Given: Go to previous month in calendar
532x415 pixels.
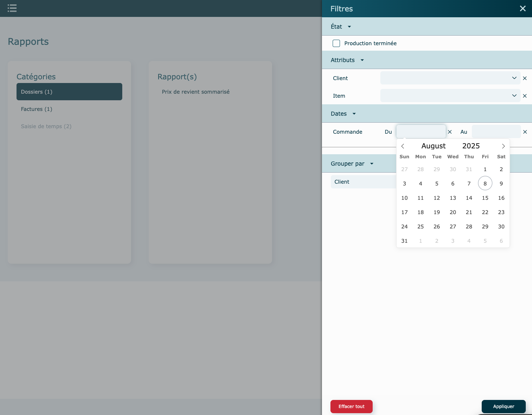Looking at the screenshot, I should pyautogui.click(x=403, y=146).
